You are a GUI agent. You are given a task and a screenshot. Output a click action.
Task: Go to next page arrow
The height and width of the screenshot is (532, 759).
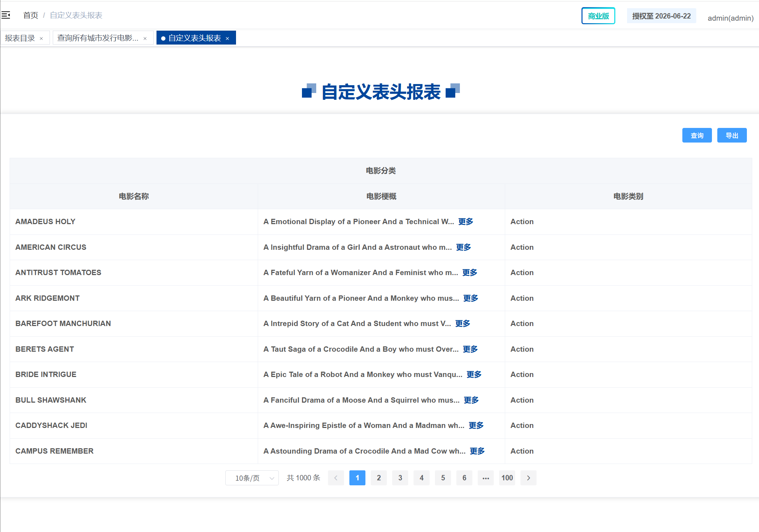tap(528, 478)
